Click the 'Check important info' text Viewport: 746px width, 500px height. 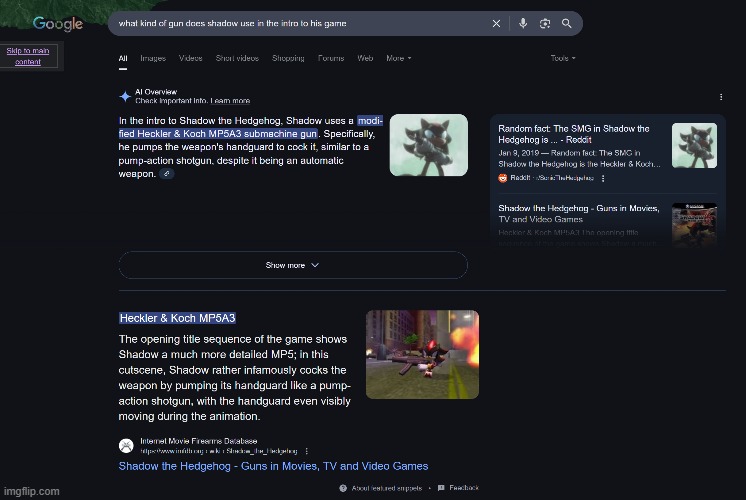[x=171, y=101]
